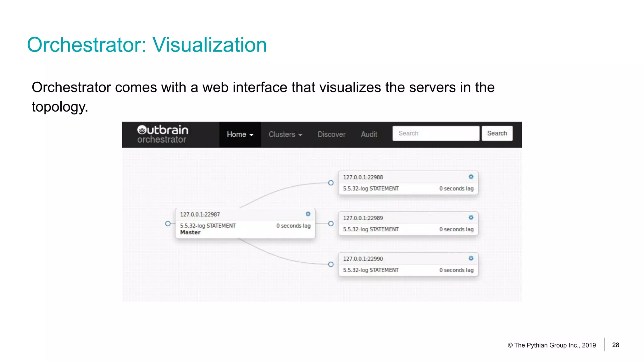The image size is (644, 362).
Task: Click 5.5.32-log STATEMENT on 22989 node
Action: pos(371,229)
